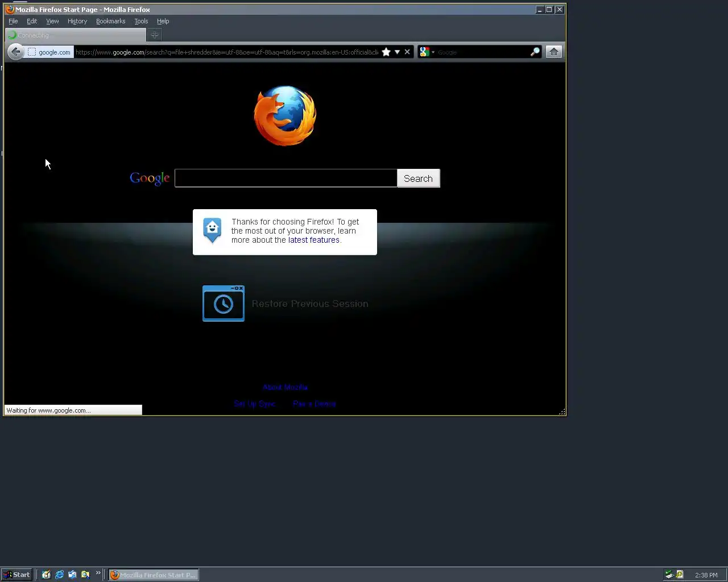This screenshot has height=582, width=728.
Task: Click the magnifying glass search icon
Action: (535, 52)
